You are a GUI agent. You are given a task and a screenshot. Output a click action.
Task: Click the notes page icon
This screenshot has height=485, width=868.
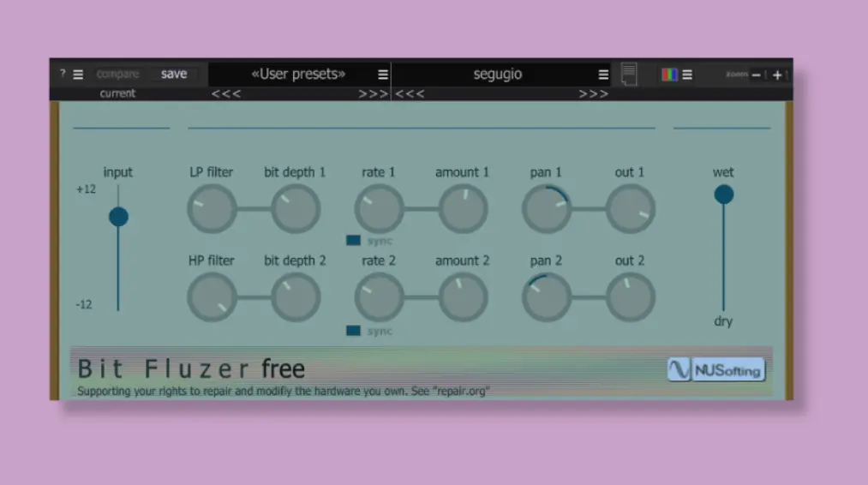[x=629, y=75]
